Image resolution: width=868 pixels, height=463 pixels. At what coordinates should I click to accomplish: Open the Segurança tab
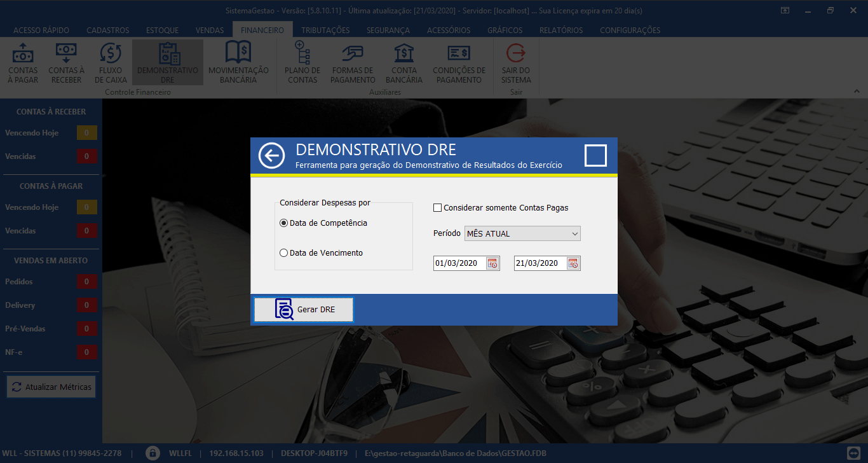click(x=388, y=30)
